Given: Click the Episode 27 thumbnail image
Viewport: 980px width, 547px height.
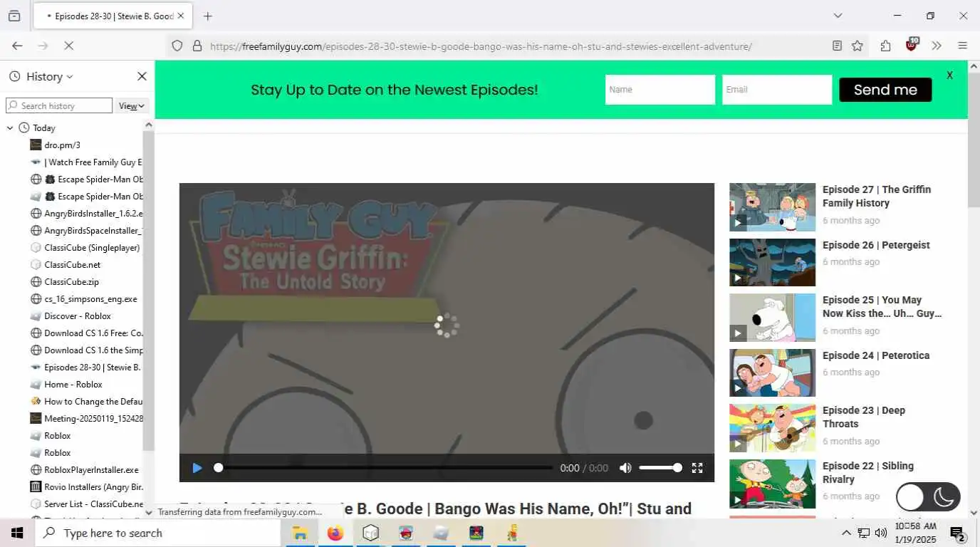Looking at the screenshot, I should click(772, 207).
